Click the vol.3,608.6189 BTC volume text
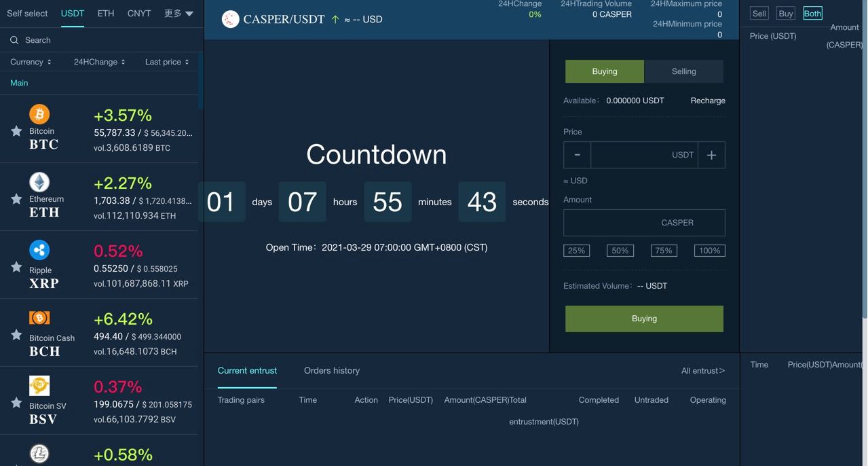 (x=132, y=147)
